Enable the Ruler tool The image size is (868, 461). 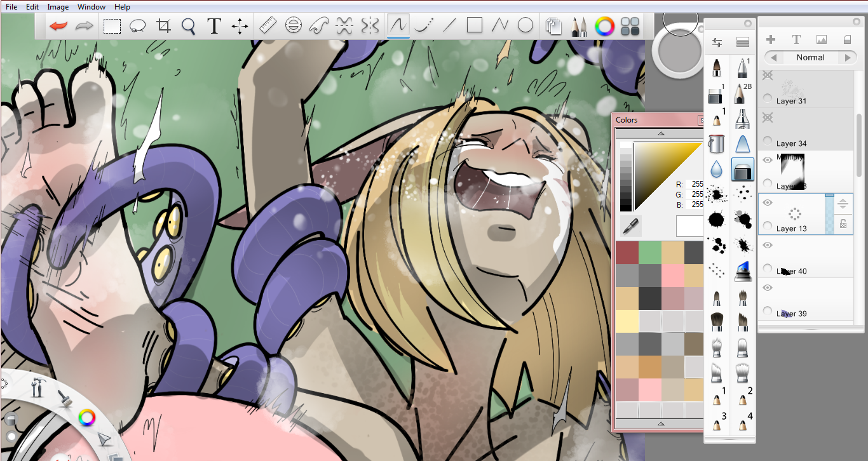268,26
